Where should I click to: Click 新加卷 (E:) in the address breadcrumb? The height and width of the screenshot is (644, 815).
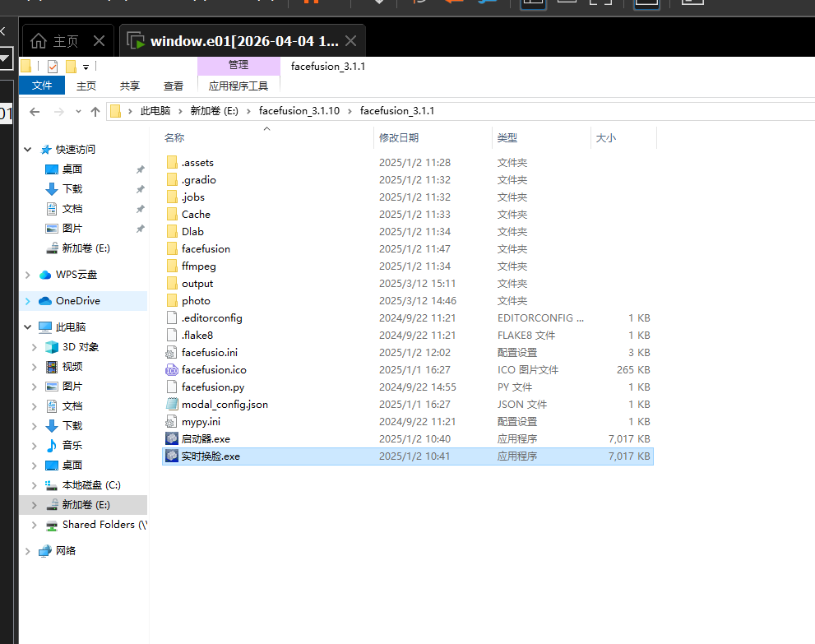click(x=214, y=111)
